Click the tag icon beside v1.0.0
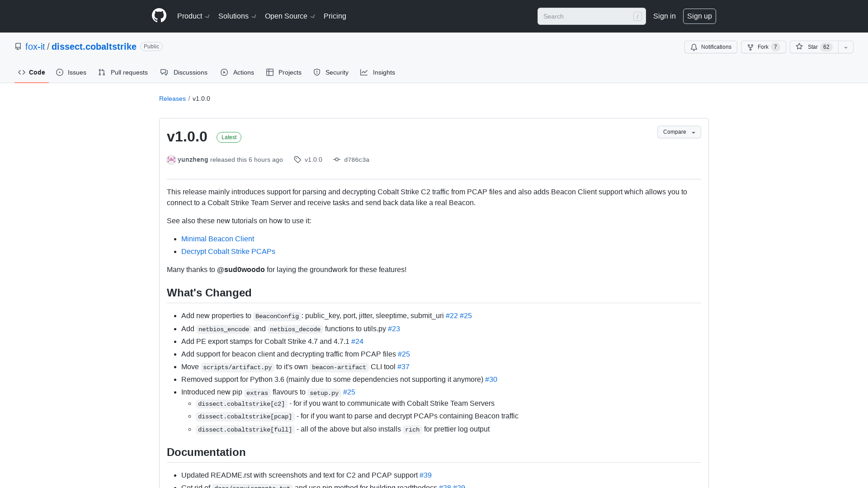The width and height of the screenshot is (868, 488). [x=297, y=160]
